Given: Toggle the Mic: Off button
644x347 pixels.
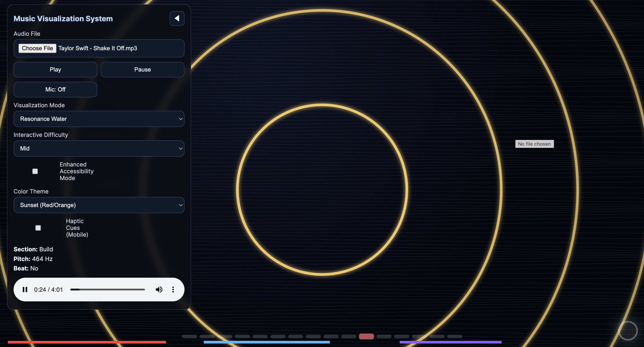Looking at the screenshot, I should (55, 89).
